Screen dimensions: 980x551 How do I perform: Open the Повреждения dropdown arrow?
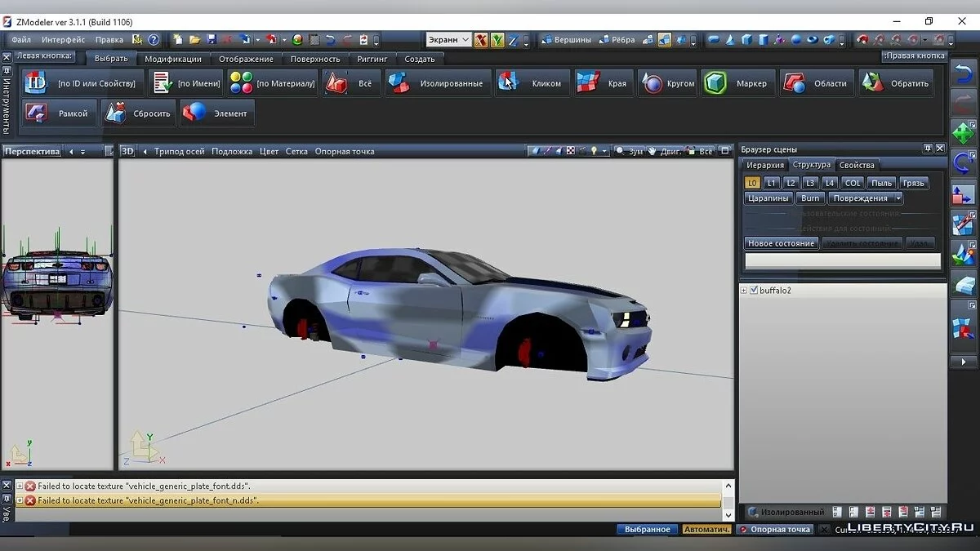coord(898,198)
